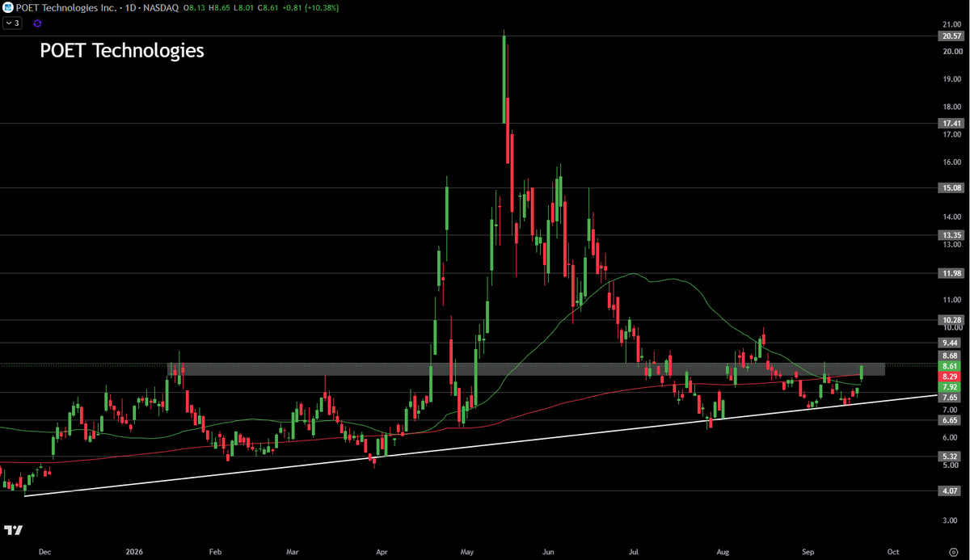Image resolution: width=970 pixels, height=560 pixels.
Task: Click the 8.68 price level label
Action: click(951, 356)
